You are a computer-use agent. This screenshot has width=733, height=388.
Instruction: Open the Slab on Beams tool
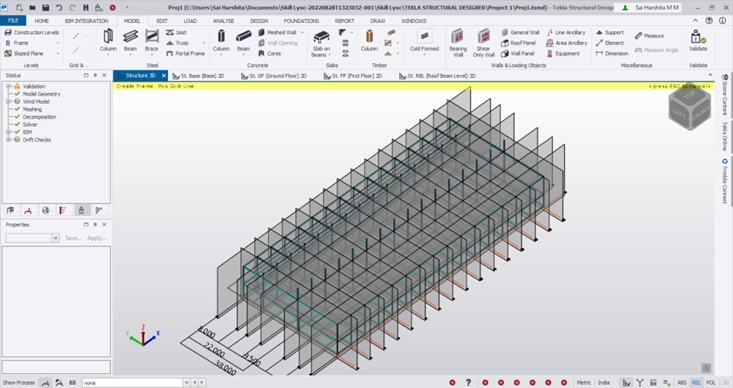321,43
